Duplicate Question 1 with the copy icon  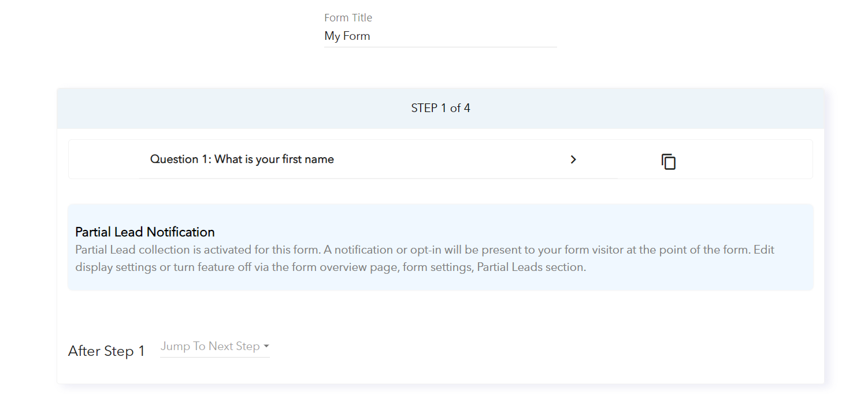(x=668, y=161)
